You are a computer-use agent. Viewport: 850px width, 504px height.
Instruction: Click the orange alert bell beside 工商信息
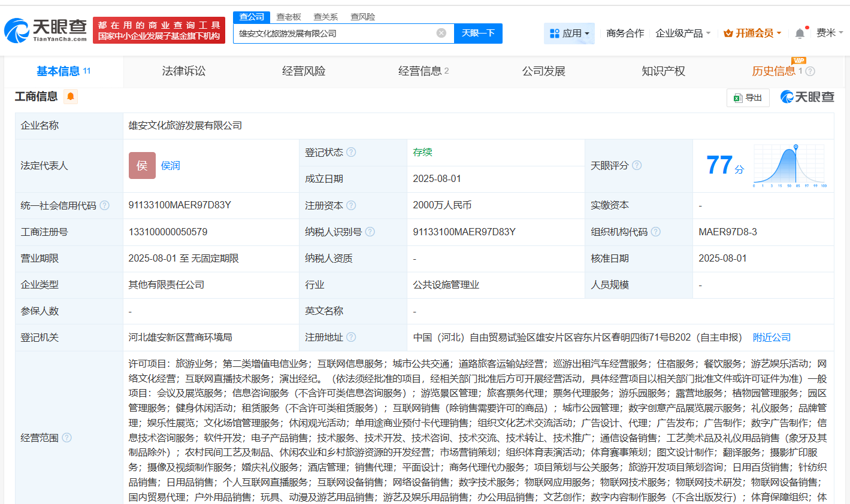coord(71,97)
